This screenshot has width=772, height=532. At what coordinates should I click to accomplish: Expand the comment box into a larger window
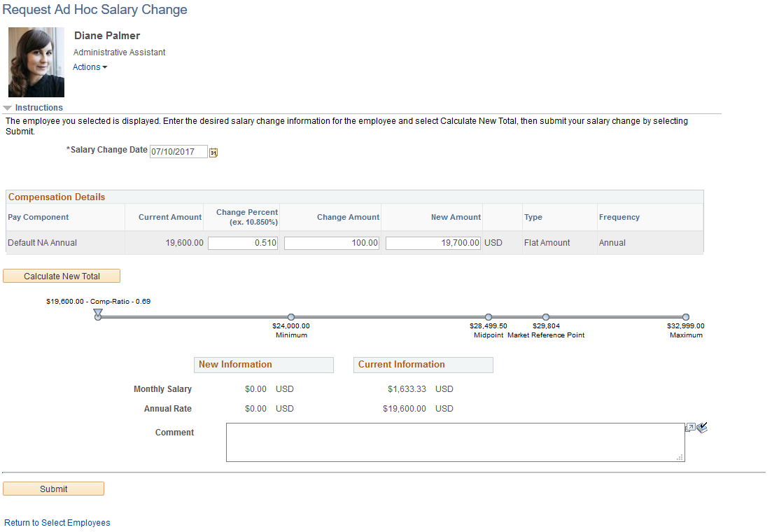point(690,427)
